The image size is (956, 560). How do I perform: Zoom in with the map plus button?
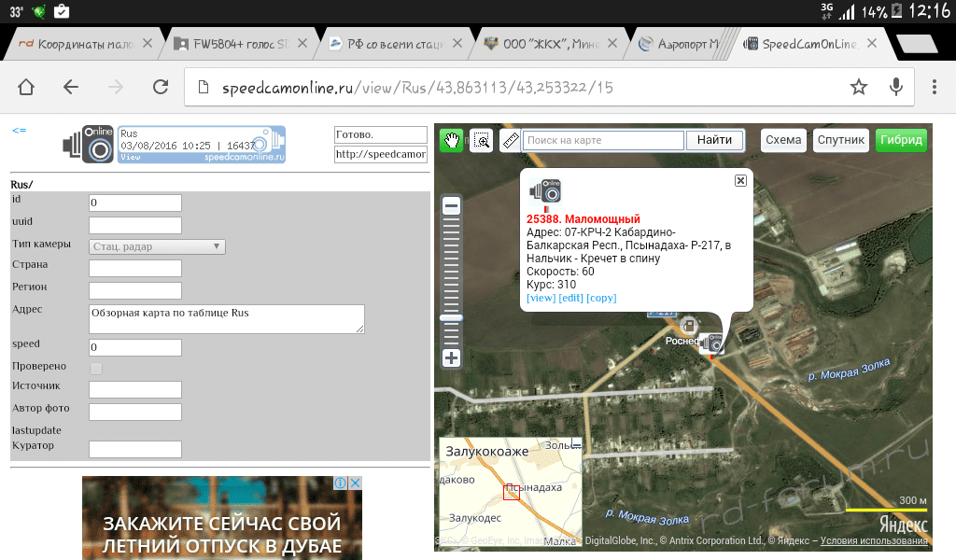pyautogui.click(x=451, y=357)
